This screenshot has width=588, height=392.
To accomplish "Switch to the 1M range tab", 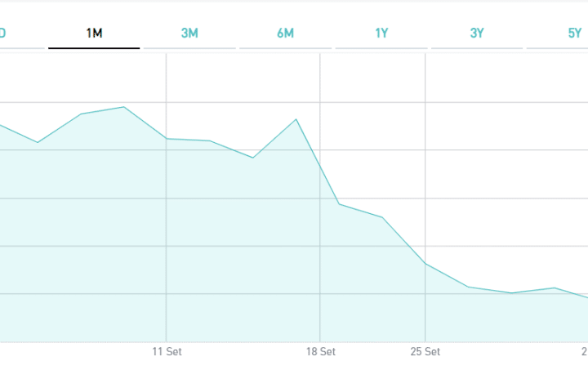I will pos(94,33).
